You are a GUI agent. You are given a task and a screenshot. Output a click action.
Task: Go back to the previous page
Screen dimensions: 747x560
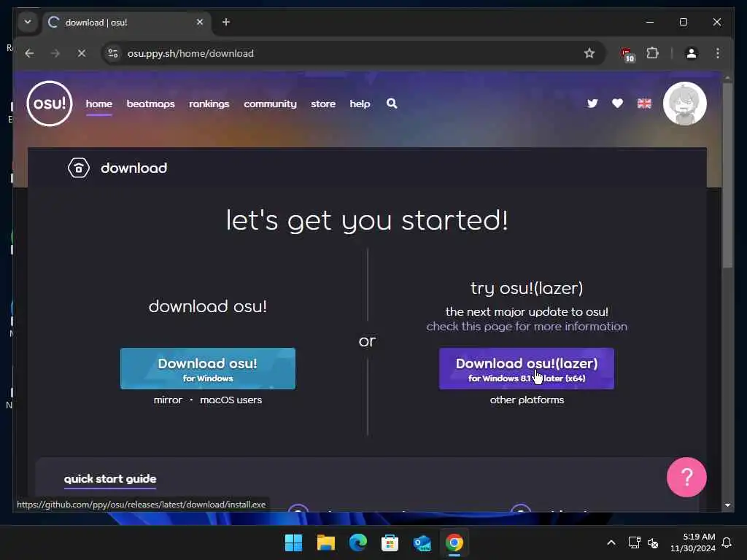click(29, 53)
